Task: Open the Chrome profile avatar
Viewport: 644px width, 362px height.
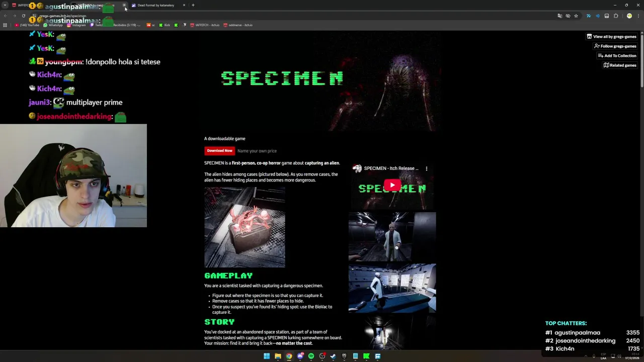Action: point(629,16)
